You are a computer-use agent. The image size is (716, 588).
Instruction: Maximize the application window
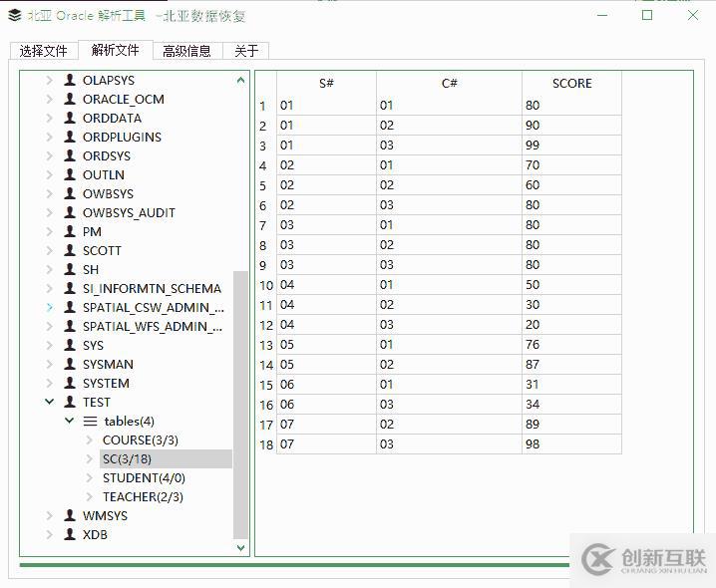tap(647, 15)
